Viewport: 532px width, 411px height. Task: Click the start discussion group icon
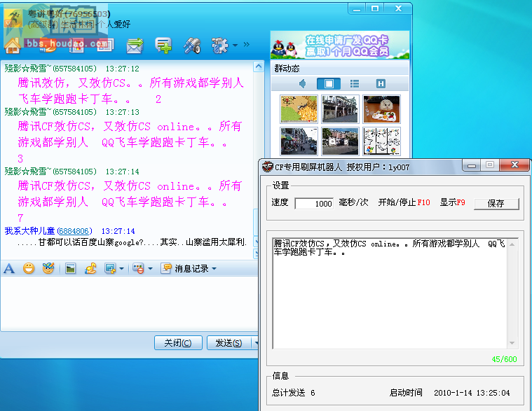pyautogui.click(x=163, y=46)
